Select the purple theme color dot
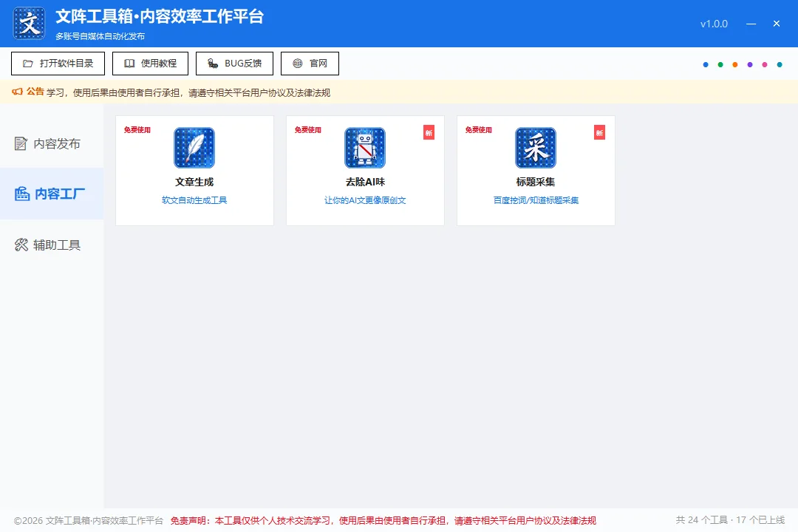The height and width of the screenshot is (532, 798). pos(750,65)
